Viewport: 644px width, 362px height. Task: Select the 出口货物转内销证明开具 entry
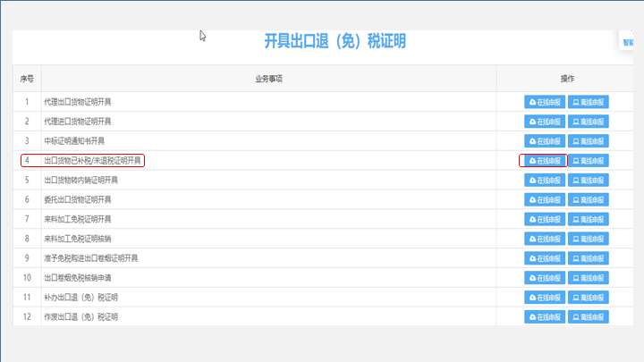(80, 181)
